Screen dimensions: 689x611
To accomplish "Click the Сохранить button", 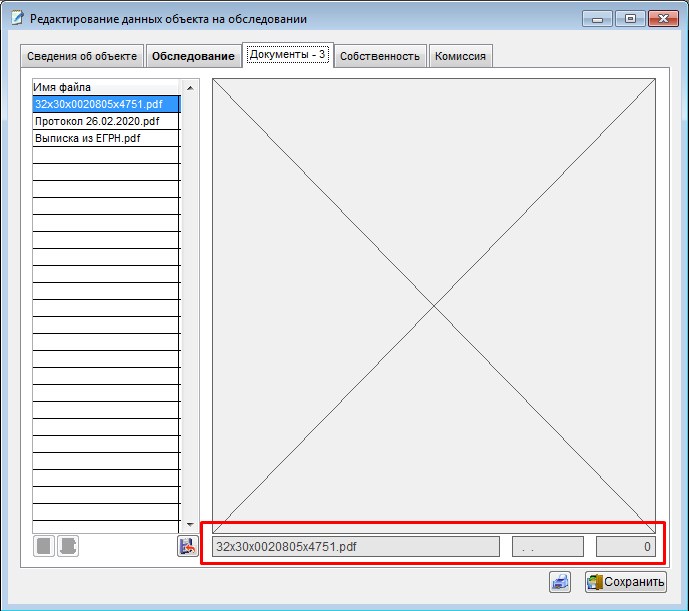I will pyautogui.click(x=626, y=582).
